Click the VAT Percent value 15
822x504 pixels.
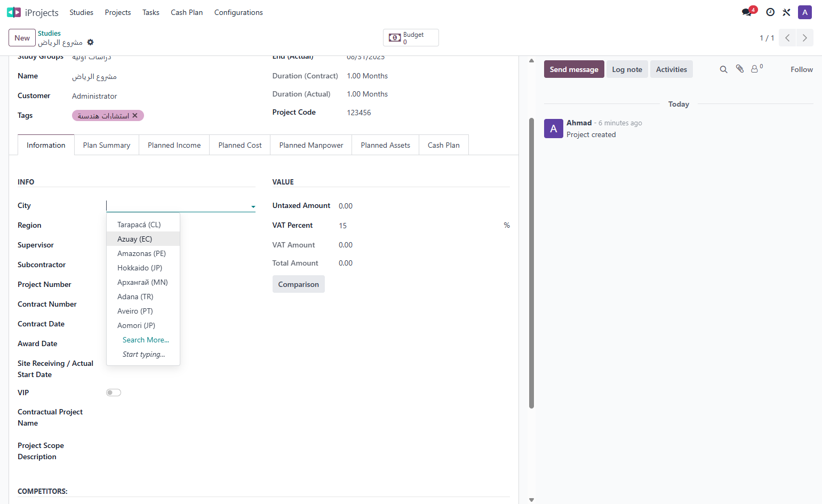pos(342,226)
